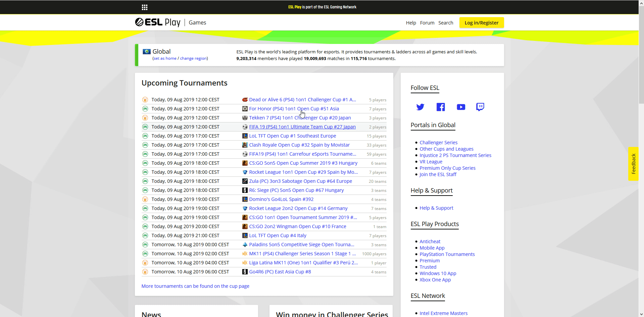
Task: Open ESL Twitch channel icon
Action: click(480, 107)
